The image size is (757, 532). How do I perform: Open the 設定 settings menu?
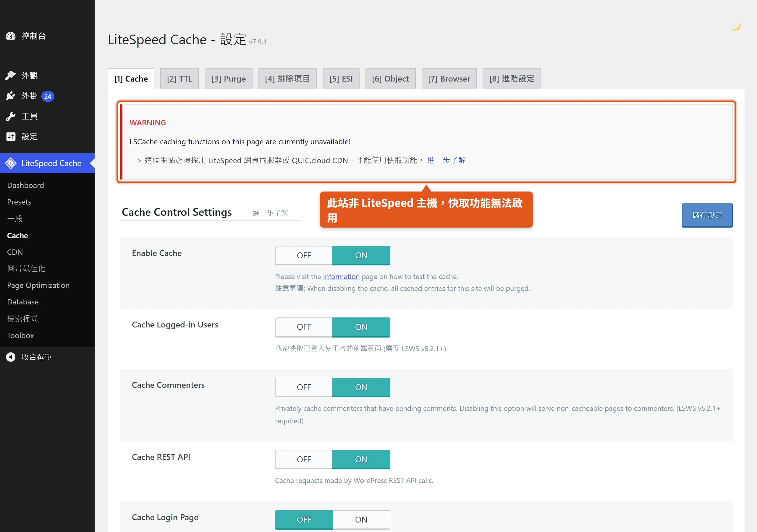pos(47,137)
